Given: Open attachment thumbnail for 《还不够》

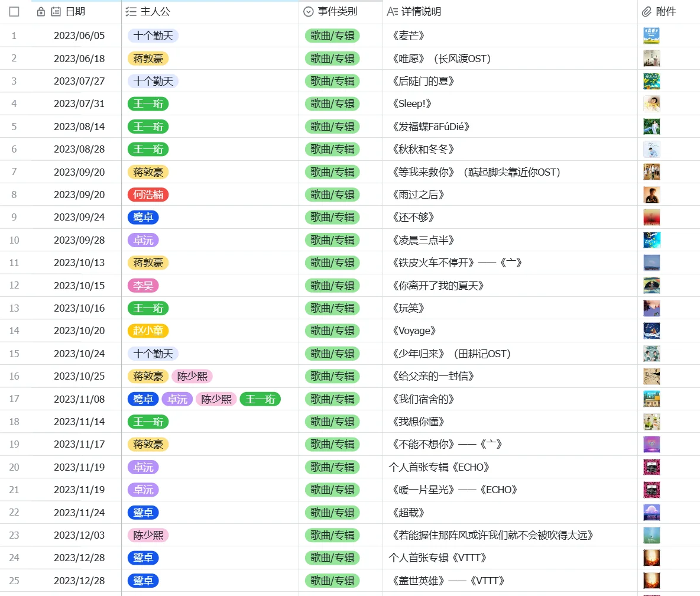Looking at the screenshot, I should click(x=652, y=217).
